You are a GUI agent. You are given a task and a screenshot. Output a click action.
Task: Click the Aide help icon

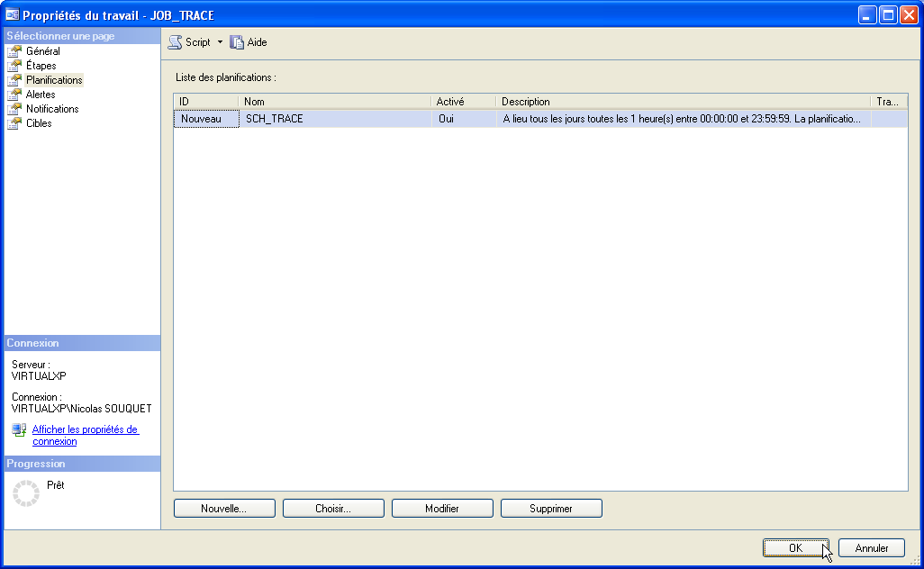point(238,42)
